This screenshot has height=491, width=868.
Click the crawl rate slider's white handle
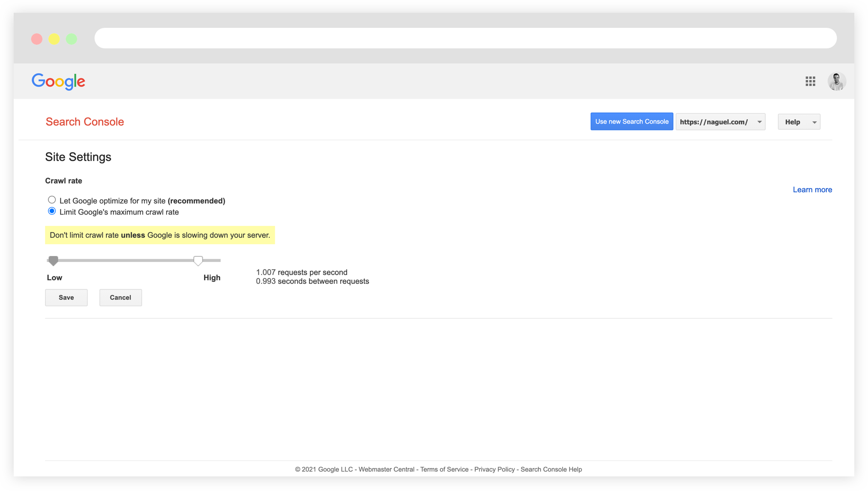(x=198, y=261)
